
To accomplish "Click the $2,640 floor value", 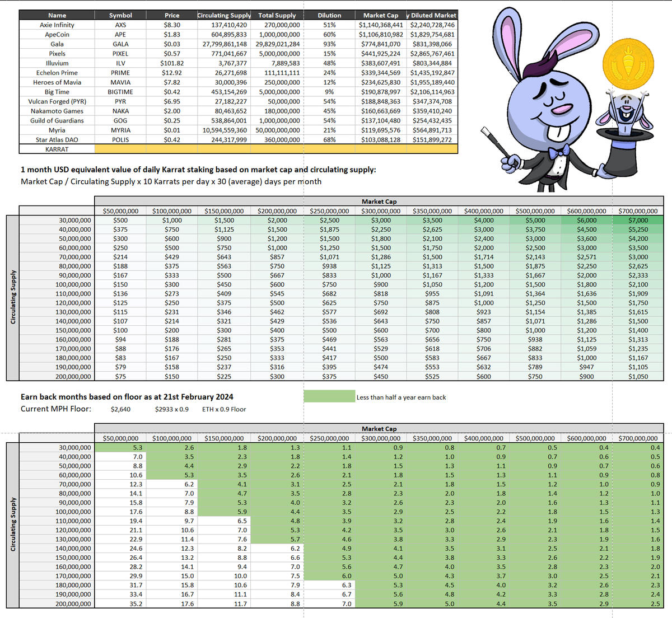I will point(120,409).
